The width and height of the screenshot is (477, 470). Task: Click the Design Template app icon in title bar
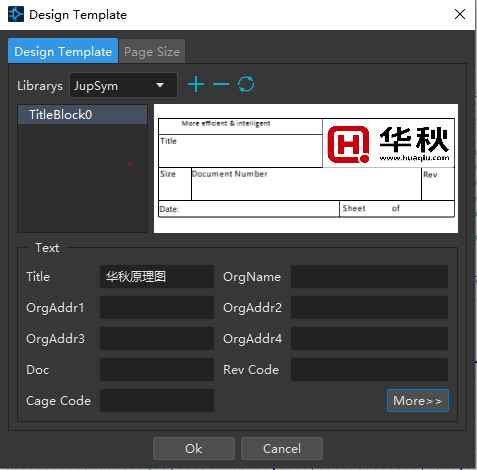click(16, 14)
